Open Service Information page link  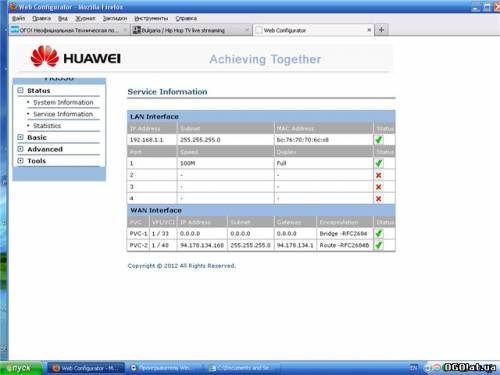point(63,114)
